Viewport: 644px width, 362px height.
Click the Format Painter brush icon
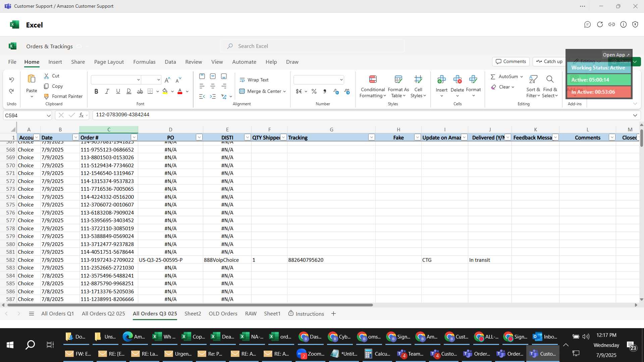point(47,96)
